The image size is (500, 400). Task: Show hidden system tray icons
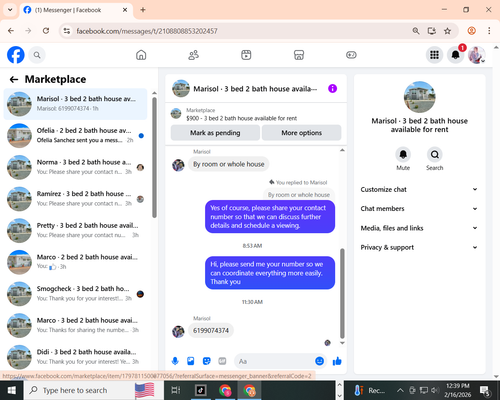coord(400,390)
